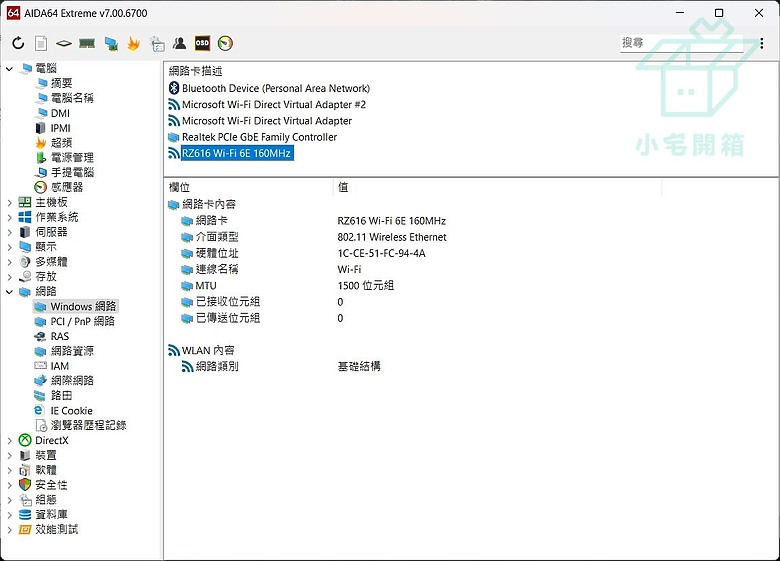Click the green memory module toolbar icon
The height and width of the screenshot is (561, 780).
point(87,44)
